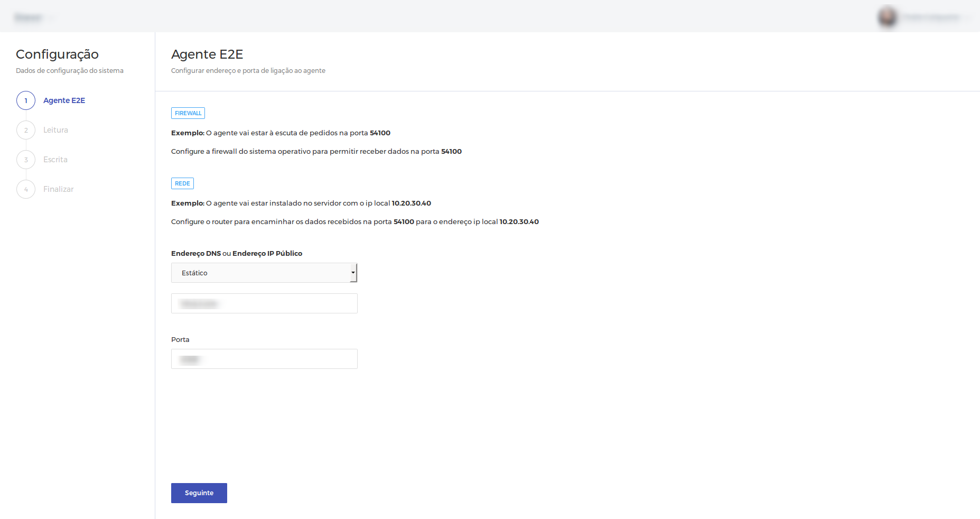Click the Configuração sidebar title
The width and height of the screenshot is (980, 519).
[57, 54]
